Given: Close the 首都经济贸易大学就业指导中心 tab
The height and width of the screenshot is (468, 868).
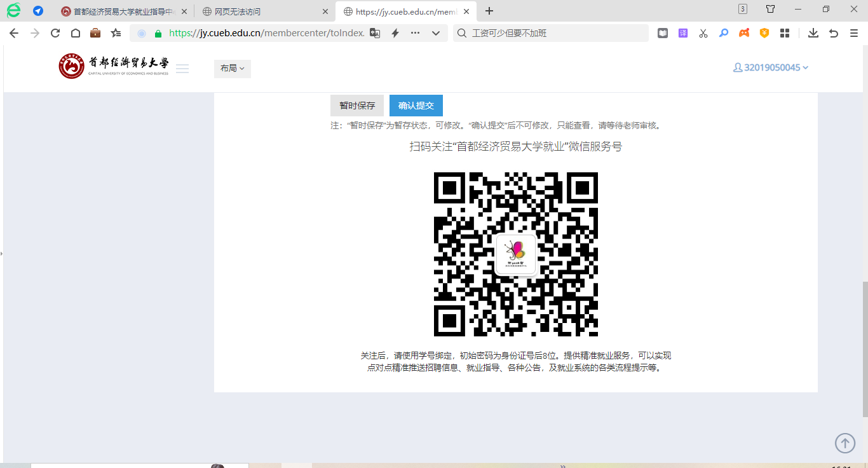Looking at the screenshot, I should pyautogui.click(x=184, y=11).
